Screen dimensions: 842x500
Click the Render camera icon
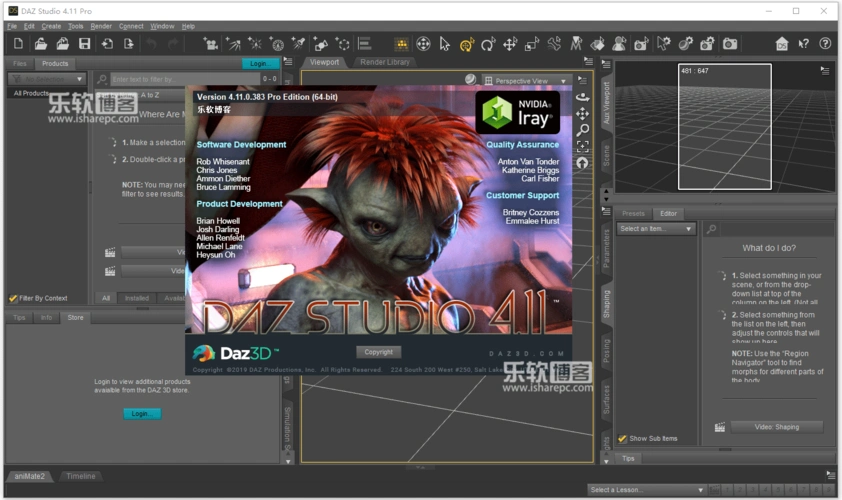pos(730,44)
